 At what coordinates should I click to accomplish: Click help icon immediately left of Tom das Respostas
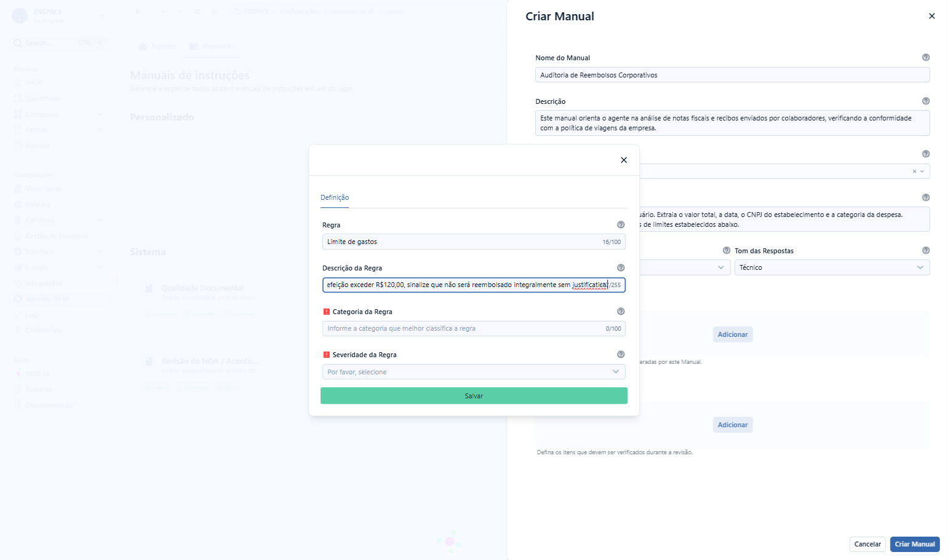727,250
